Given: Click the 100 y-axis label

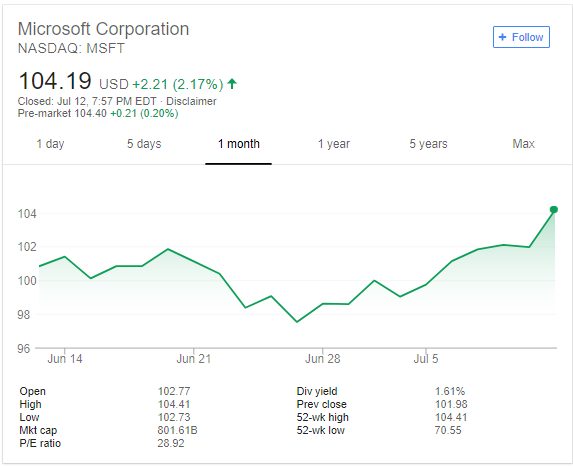Looking at the screenshot, I should pos(27,281).
